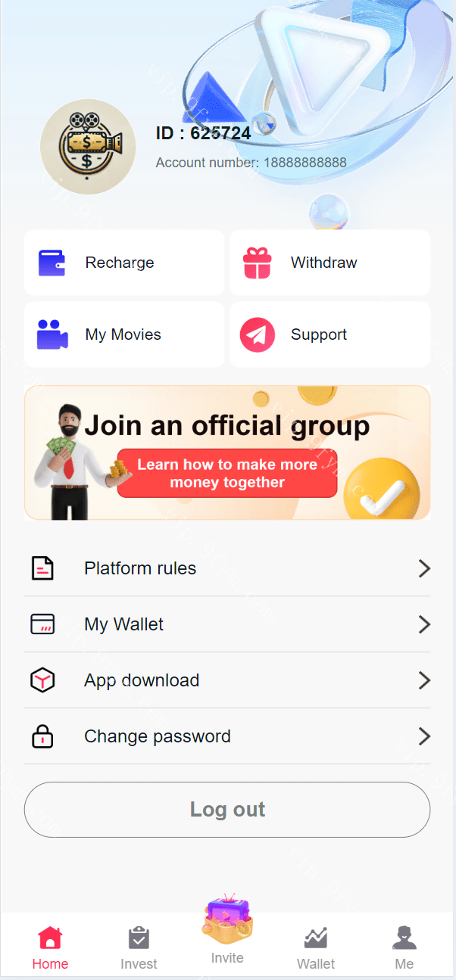This screenshot has width=456, height=980.
Task: Click Learn how to make more money button
Action: pos(227,474)
